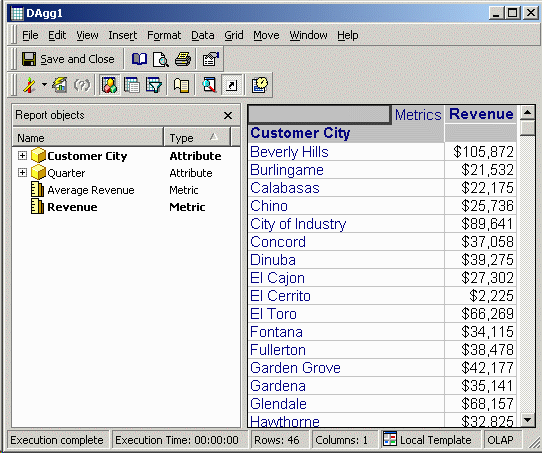Click the pencil design view icon

[30, 85]
